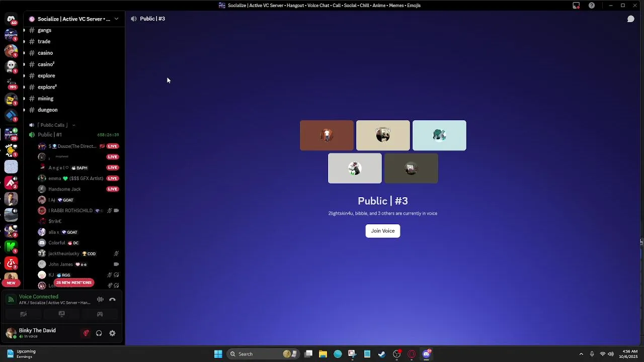This screenshot has height=362, width=644.
Task: Click the NEW unread servers pill
Action: pos(11,283)
